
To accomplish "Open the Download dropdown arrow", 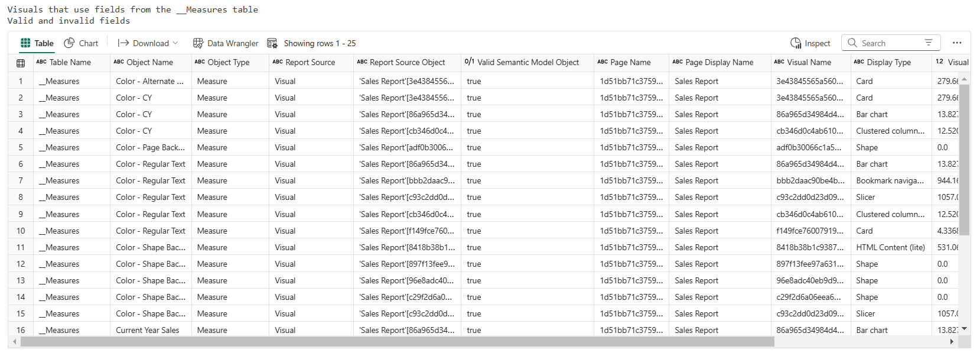I will tap(175, 43).
